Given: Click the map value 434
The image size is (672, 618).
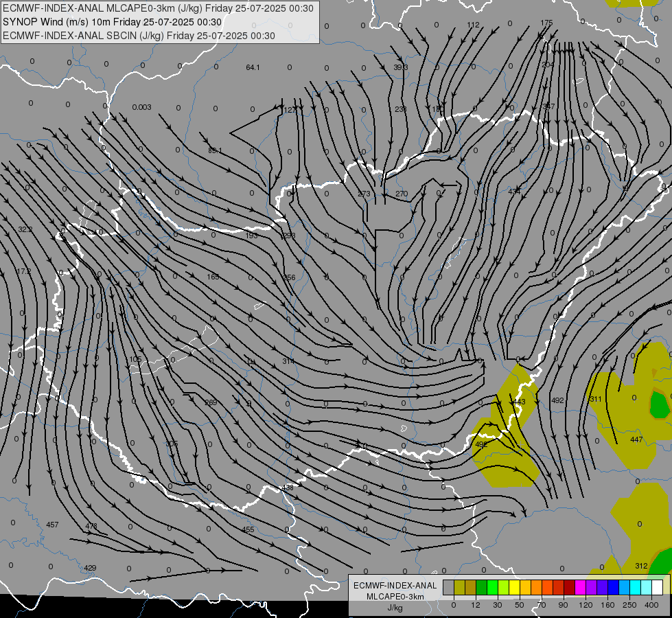Looking at the screenshot, I should coord(514,192).
